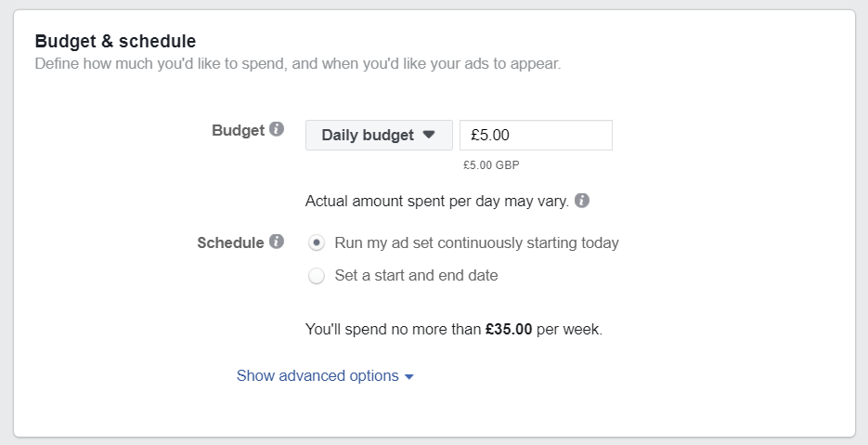Click the '£5.00 GBP' helper text
Viewport: 868px width, 445px height.
point(491,165)
